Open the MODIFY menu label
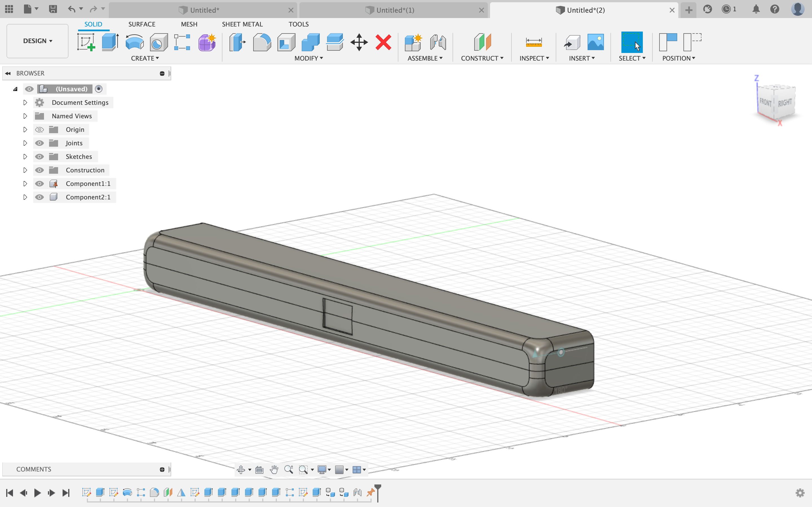Viewport: 812px width, 507px height. [308, 58]
